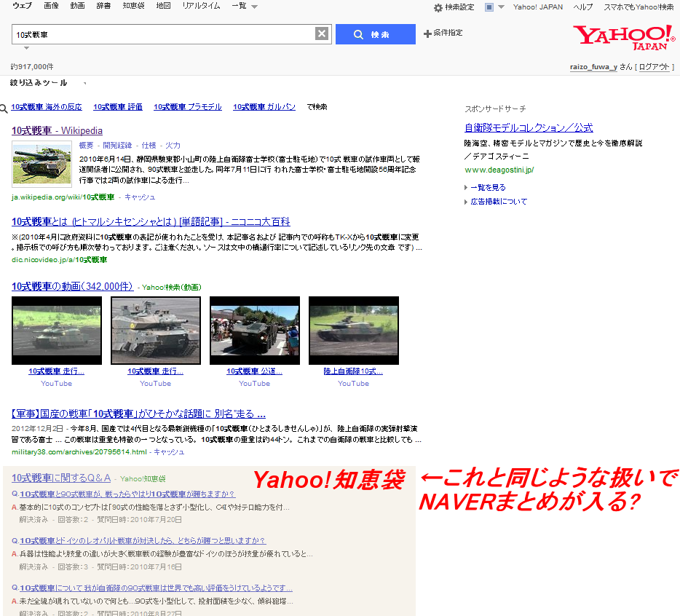
Task: Open video title 10式戦車 公道… link
Action: pyautogui.click(x=254, y=371)
